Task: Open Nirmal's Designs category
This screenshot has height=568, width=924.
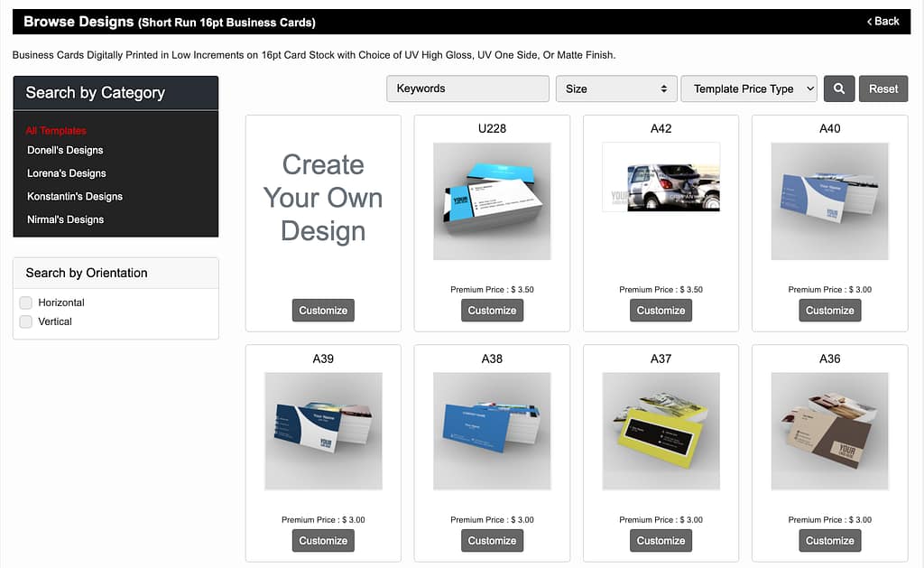Action: [x=66, y=219]
